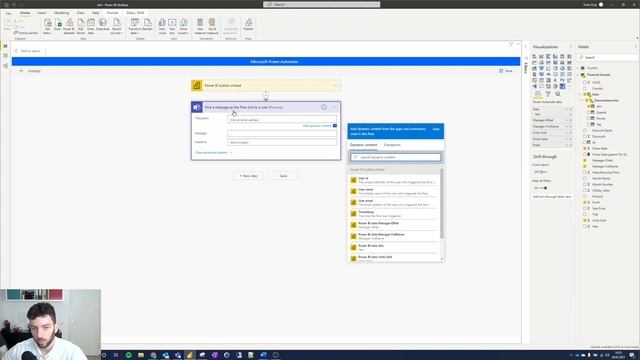The height and width of the screenshot is (360, 640).
Task: Toggle the Profit field checkbox
Action: [585, 202]
